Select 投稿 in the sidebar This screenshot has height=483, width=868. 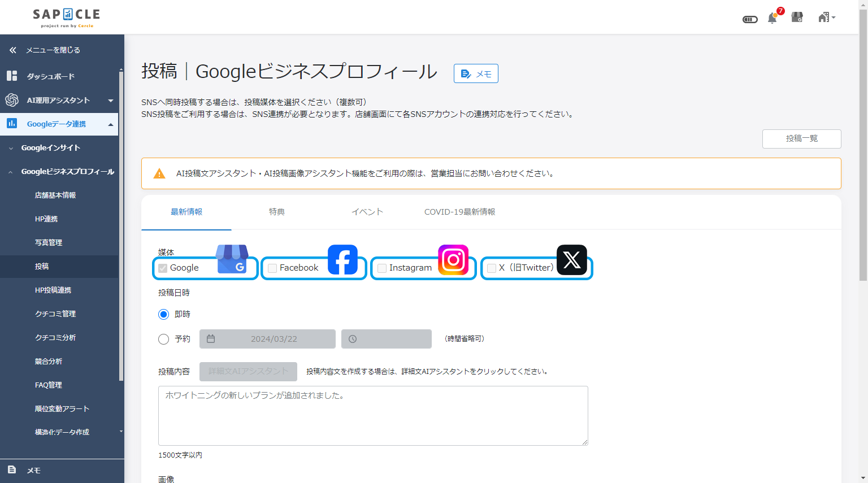[x=59, y=266]
